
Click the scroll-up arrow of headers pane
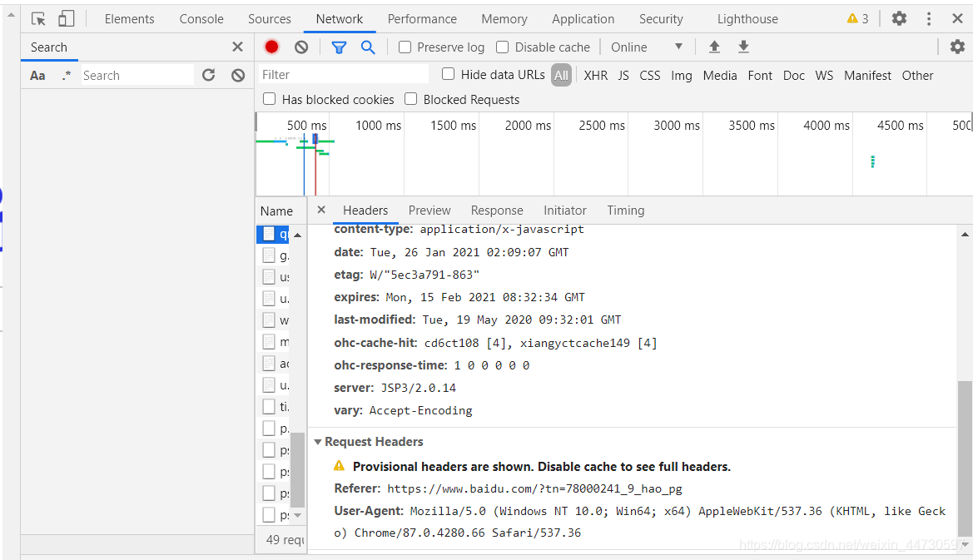pyautogui.click(x=965, y=234)
